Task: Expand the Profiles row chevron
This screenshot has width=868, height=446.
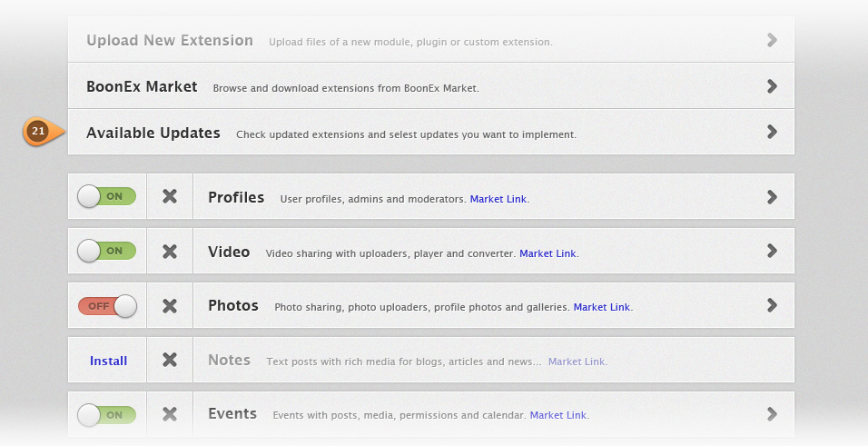Action: tap(772, 197)
